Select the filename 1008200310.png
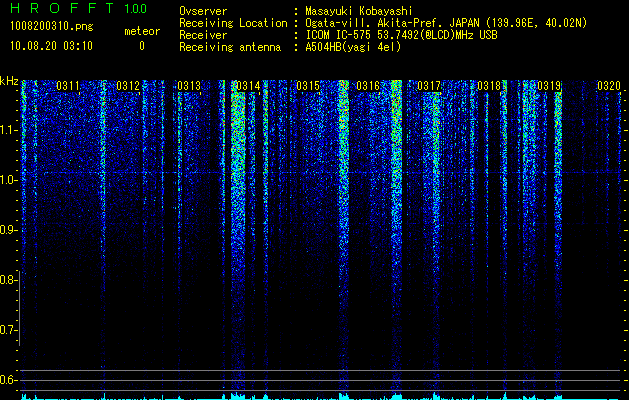Screen dimensions: 629x400 point(52,26)
